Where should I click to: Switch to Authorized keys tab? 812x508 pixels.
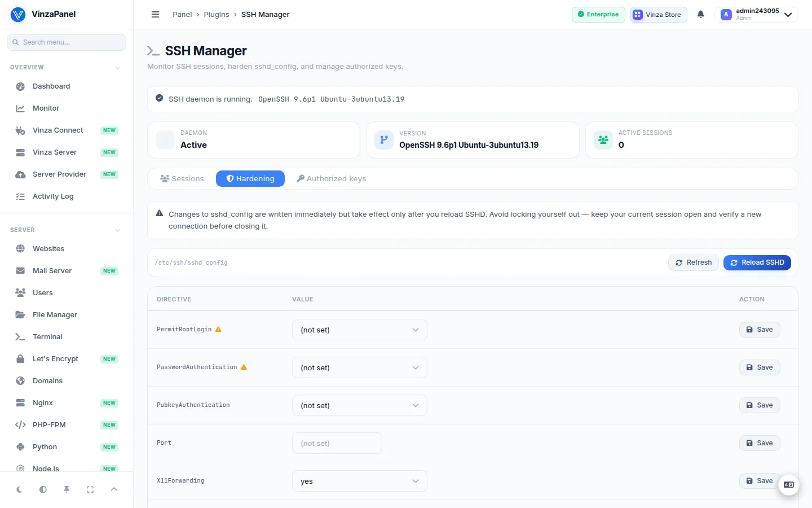[x=332, y=178]
